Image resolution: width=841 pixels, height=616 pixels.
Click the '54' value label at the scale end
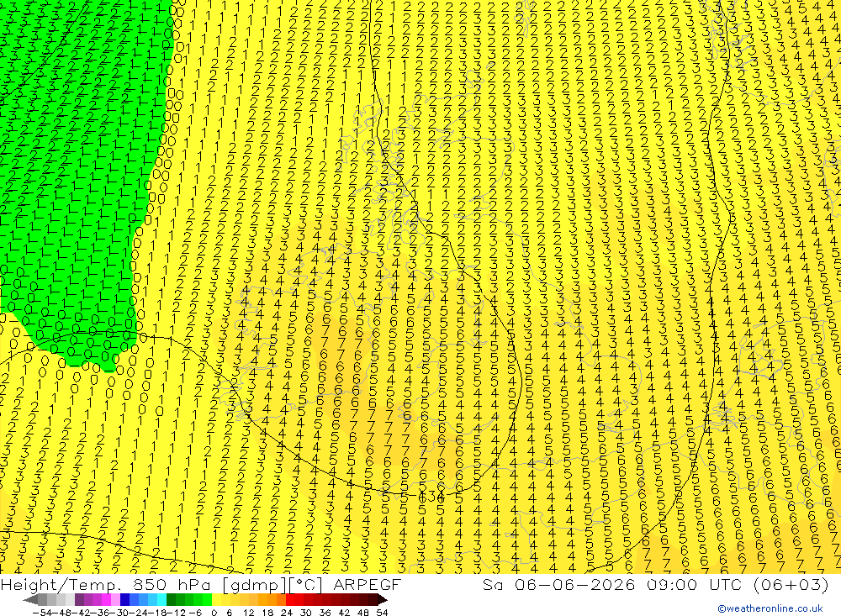[x=382, y=612]
